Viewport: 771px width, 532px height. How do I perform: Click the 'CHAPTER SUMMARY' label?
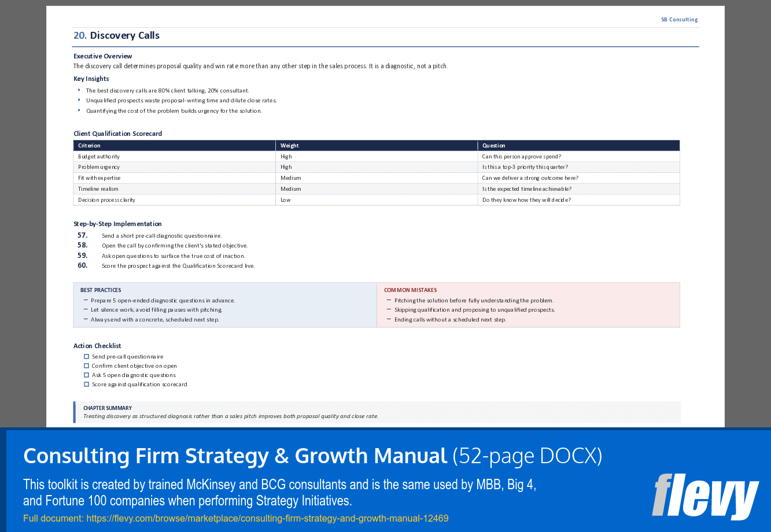click(108, 408)
